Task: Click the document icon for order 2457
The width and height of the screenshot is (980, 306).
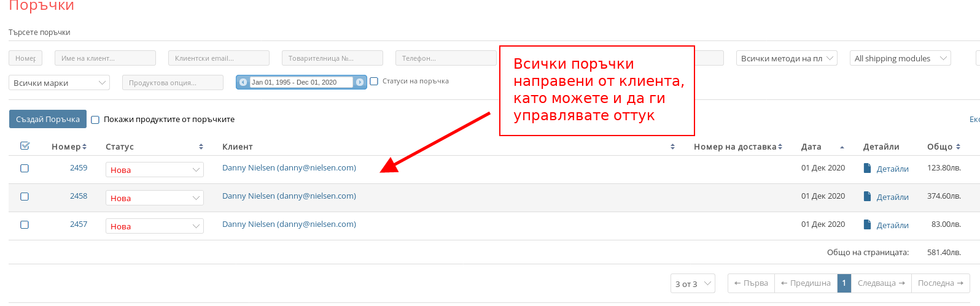Action: 867,224
